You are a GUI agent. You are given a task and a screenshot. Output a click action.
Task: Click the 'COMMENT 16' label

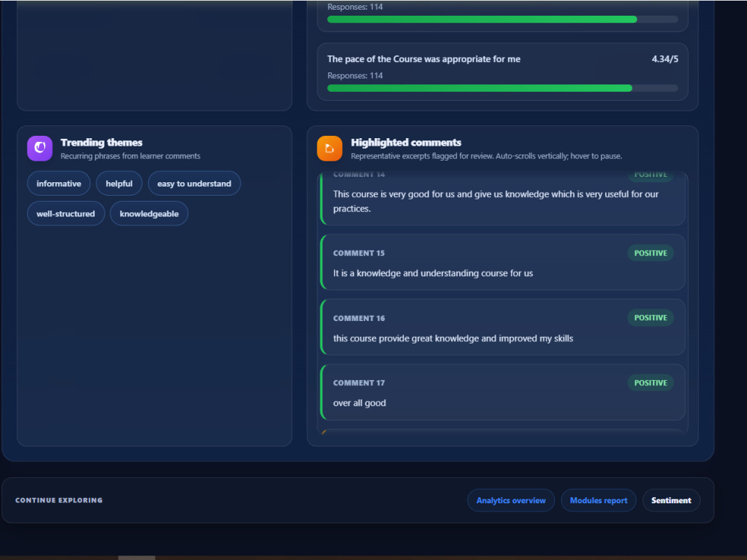[359, 318]
